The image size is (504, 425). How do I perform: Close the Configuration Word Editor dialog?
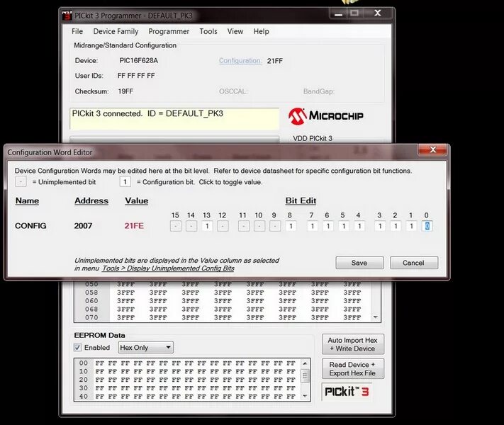[x=432, y=149]
